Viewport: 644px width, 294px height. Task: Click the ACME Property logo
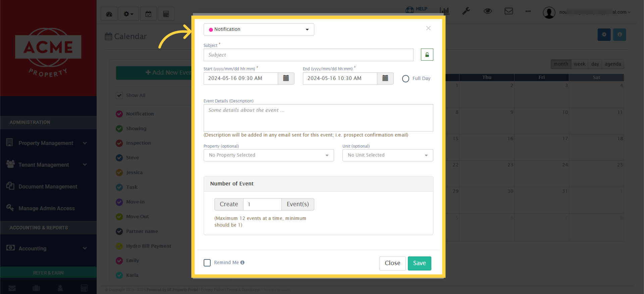click(48, 52)
